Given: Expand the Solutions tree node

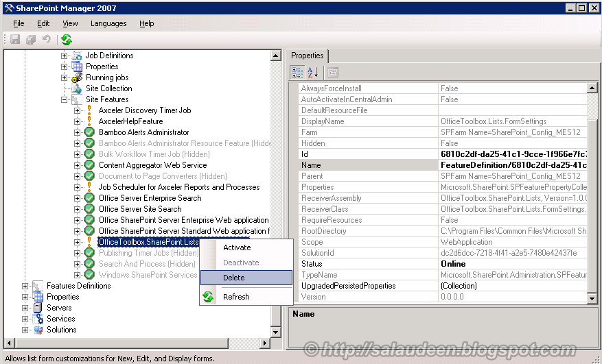Looking at the screenshot, I should click(x=25, y=330).
